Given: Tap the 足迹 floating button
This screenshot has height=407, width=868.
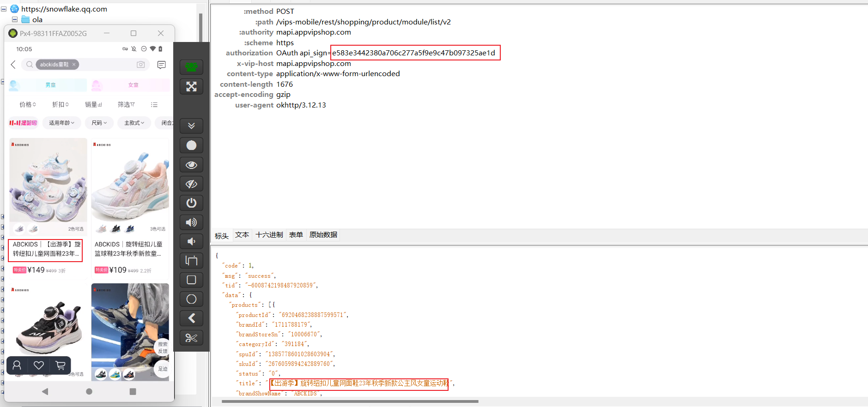Looking at the screenshot, I should tap(163, 369).
